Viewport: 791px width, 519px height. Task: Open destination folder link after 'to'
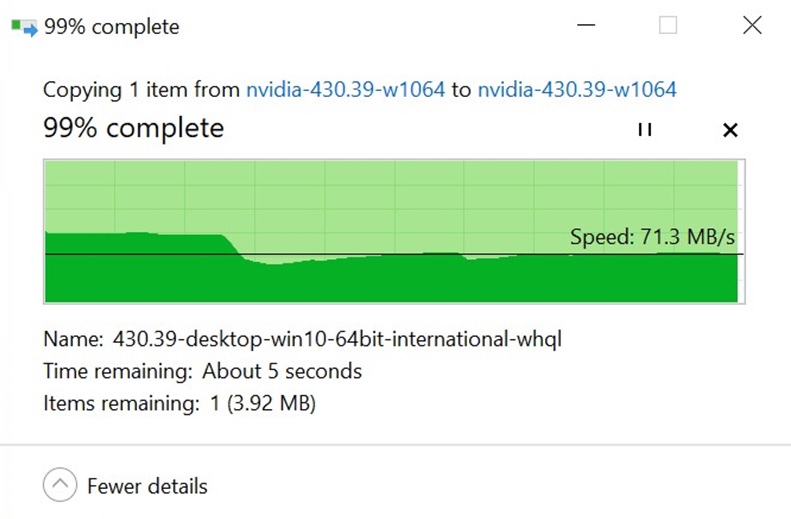[x=577, y=90]
